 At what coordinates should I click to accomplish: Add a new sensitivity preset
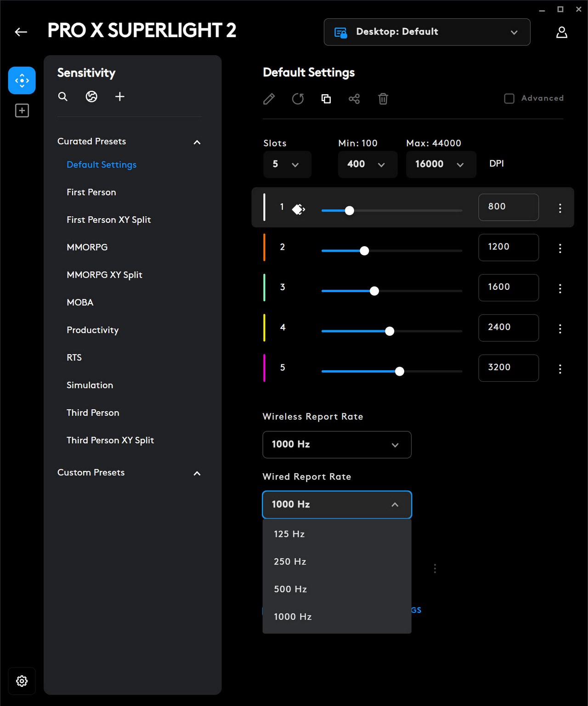[x=120, y=96]
